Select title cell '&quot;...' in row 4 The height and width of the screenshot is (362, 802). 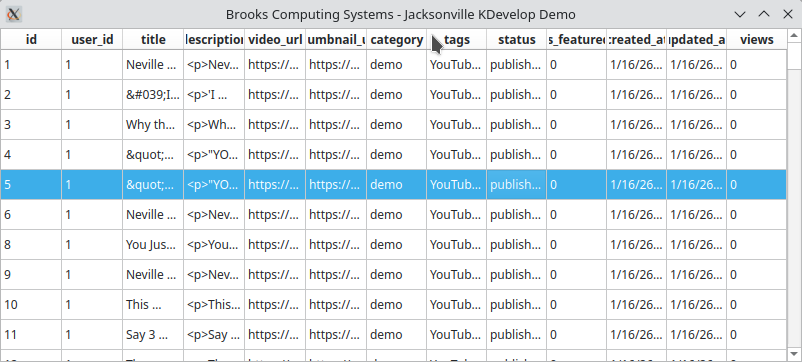tap(153, 154)
